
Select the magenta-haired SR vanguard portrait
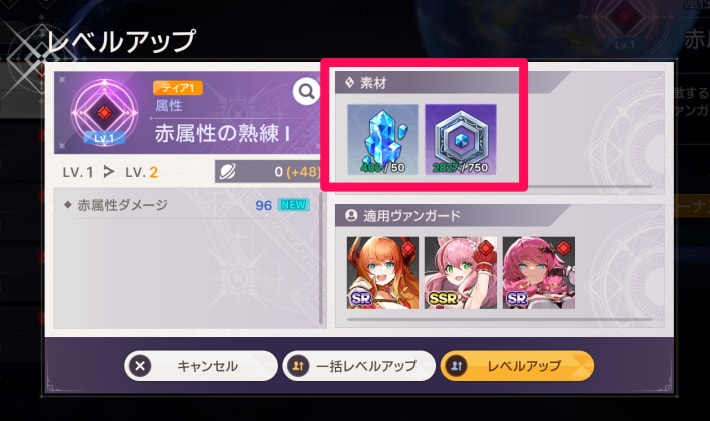coord(539,273)
